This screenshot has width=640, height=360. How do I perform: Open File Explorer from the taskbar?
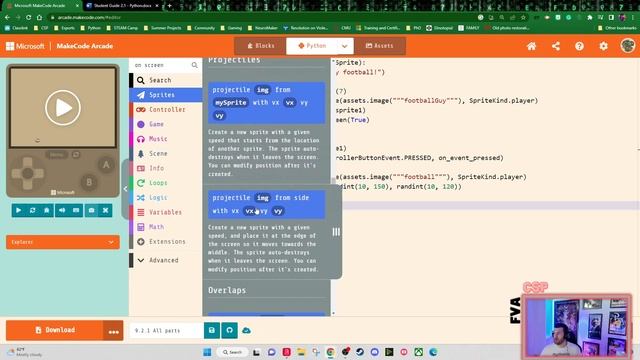pyautogui.click(x=301, y=352)
